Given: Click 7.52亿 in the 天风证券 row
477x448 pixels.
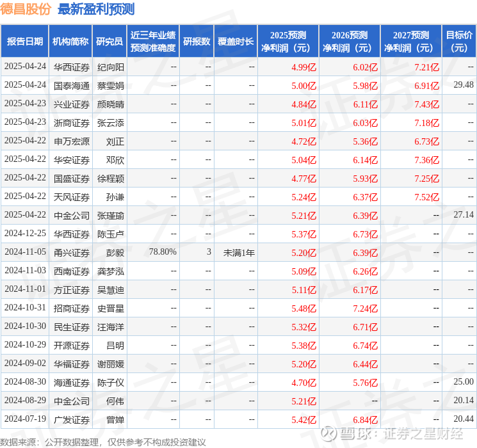Looking at the screenshot, I should (427, 196).
